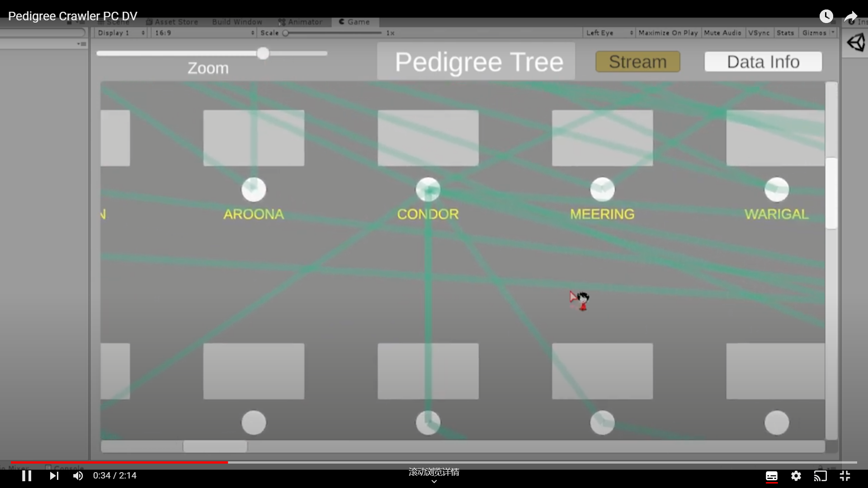The image size is (868, 488).
Task: Toggle the Mute Audio option
Action: coord(722,33)
